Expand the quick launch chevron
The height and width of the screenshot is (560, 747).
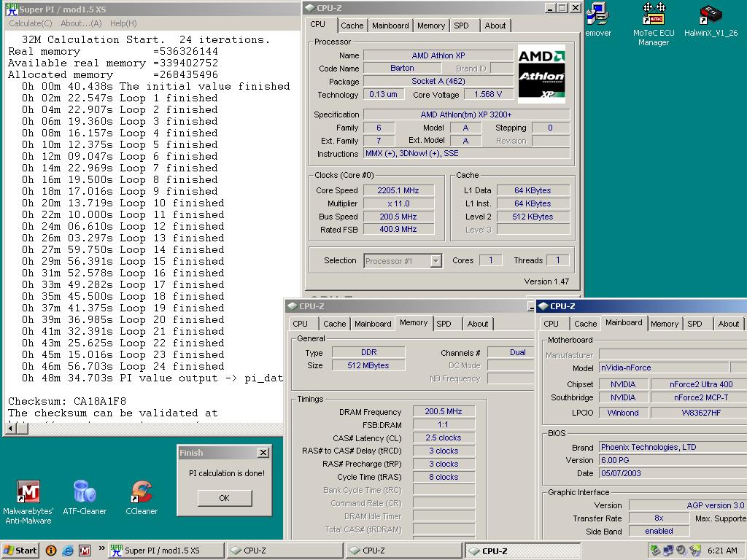(x=101, y=548)
